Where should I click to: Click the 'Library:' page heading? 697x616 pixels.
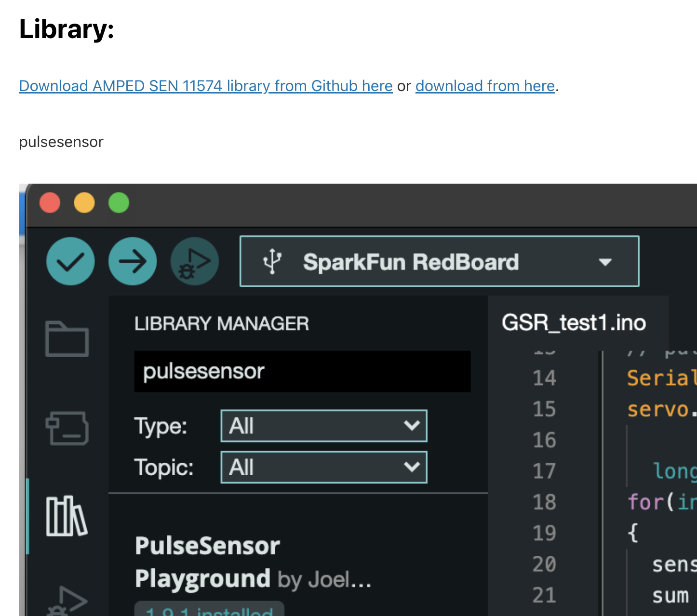coord(67,29)
